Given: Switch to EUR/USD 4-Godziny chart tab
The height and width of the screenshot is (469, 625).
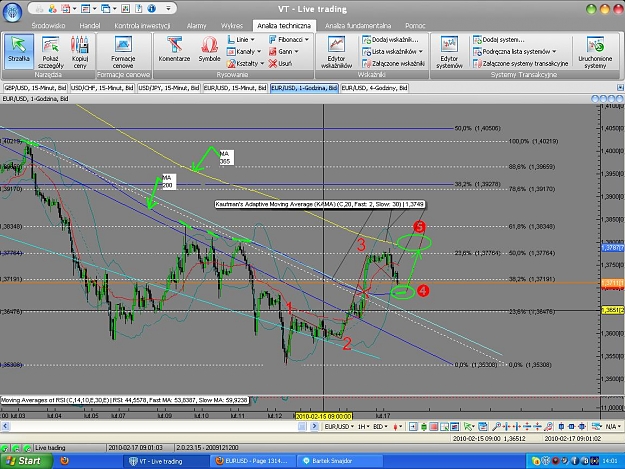Looking at the screenshot, I should point(374,88).
